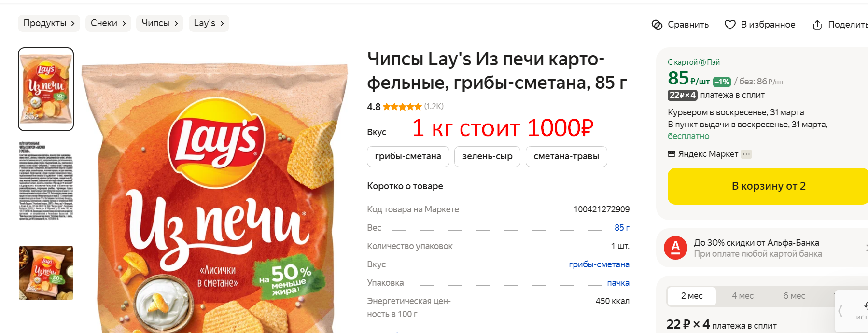Open the ingredients text thumbnail image
The image size is (868, 333).
coord(46,181)
